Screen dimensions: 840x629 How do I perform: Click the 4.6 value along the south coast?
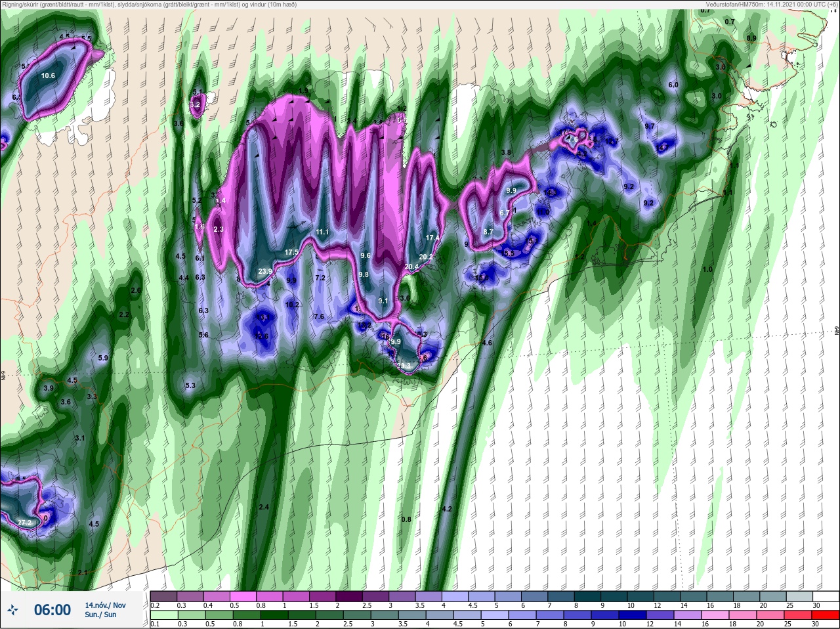point(487,343)
